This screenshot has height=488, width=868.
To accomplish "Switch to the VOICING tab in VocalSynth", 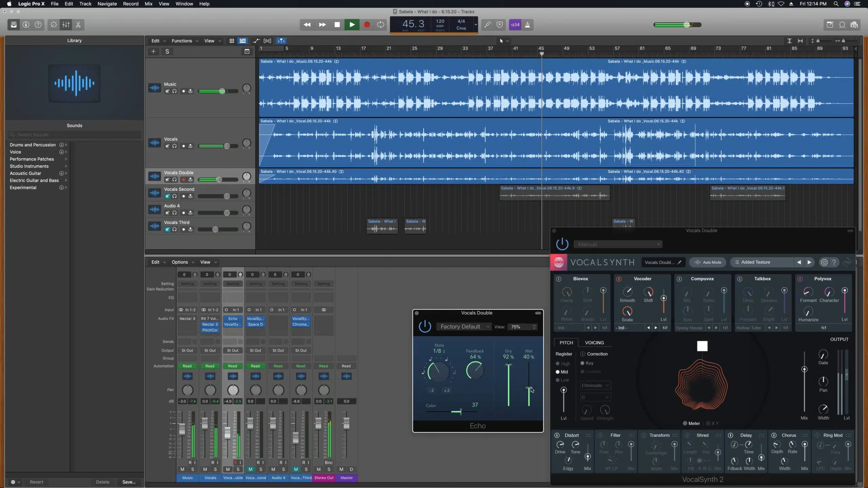I will point(594,343).
